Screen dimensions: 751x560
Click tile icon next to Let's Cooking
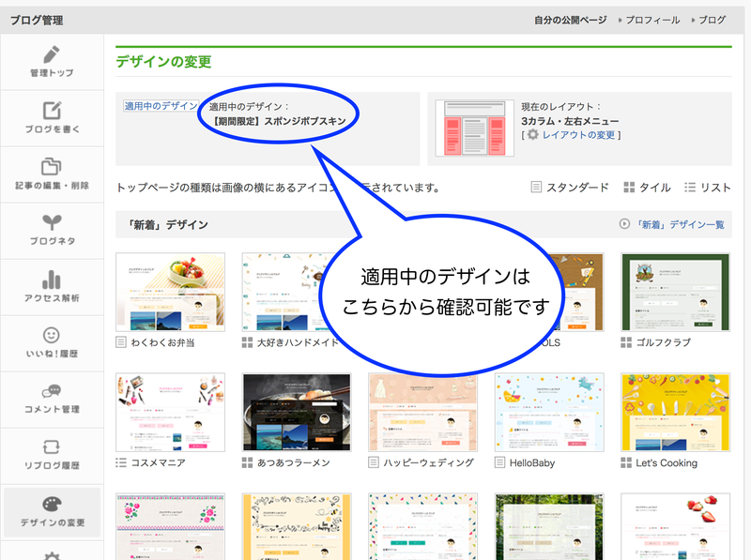pyautogui.click(x=626, y=462)
